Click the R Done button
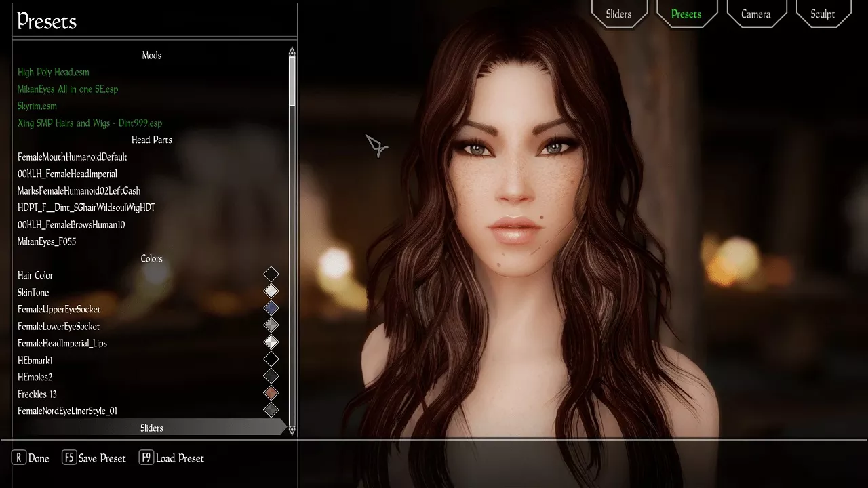The width and height of the screenshot is (868, 488). (x=31, y=458)
